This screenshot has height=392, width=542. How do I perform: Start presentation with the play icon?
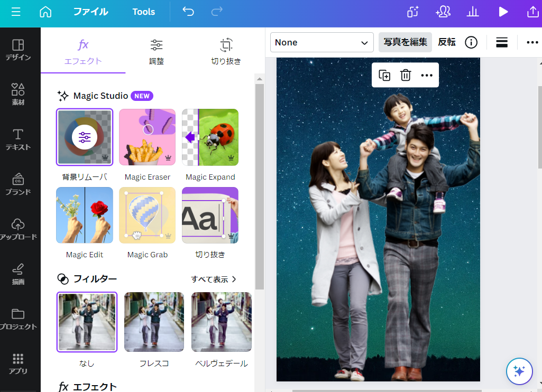(503, 12)
